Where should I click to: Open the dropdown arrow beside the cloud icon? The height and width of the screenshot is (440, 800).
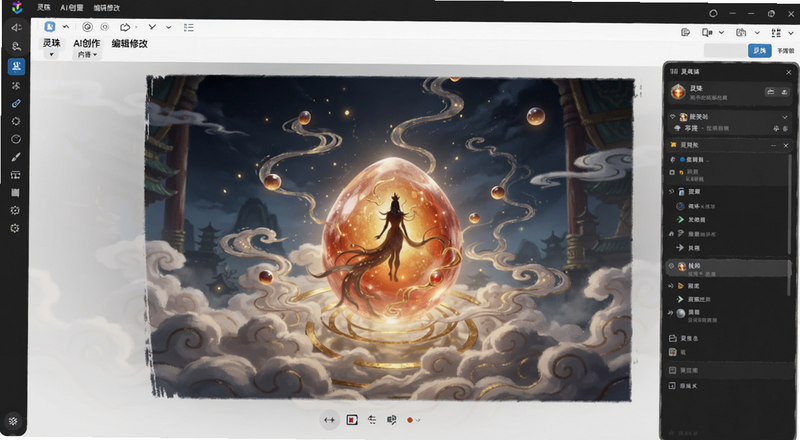pyautogui.click(x=136, y=27)
